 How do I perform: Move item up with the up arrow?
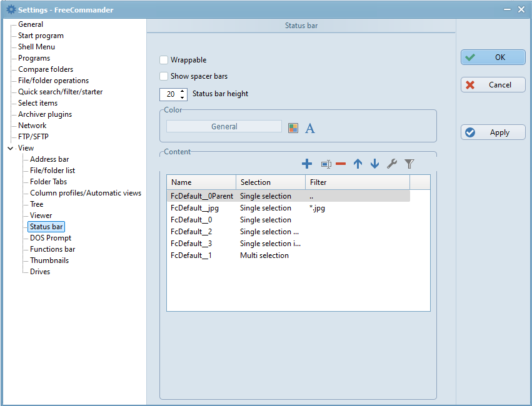pos(358,164)
